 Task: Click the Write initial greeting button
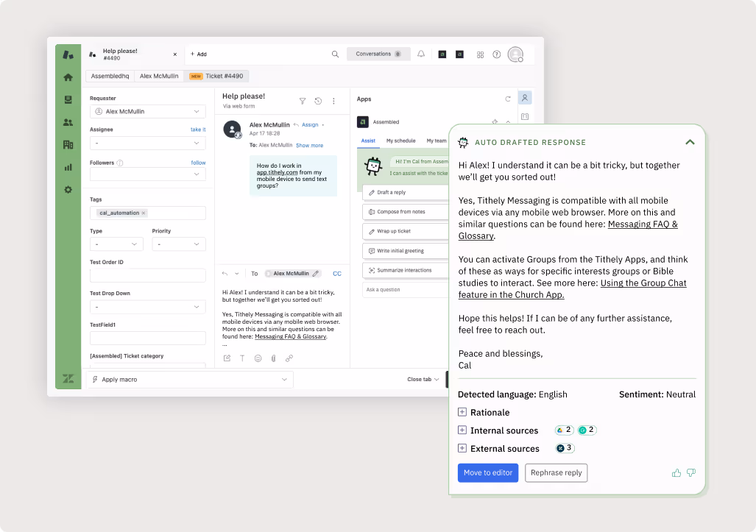click(x=406, y=251)
